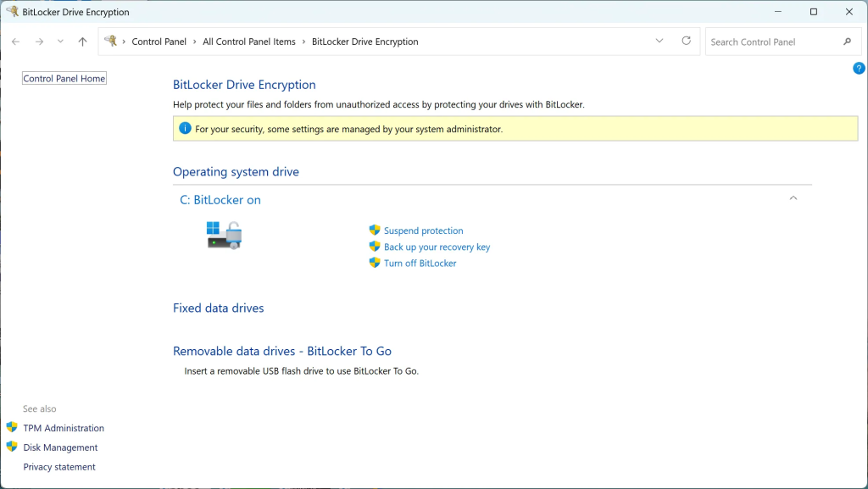Open TPM Administration
The width and height of the screenshot is (868, 489).
(64, 428)
